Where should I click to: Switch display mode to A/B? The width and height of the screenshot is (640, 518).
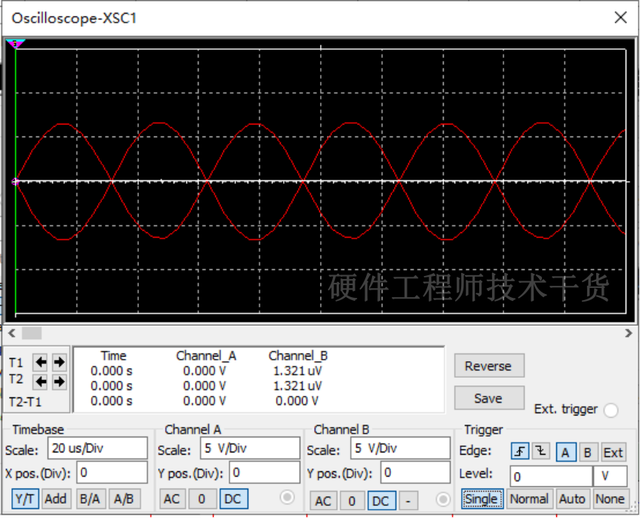click(x=124, y=499)
